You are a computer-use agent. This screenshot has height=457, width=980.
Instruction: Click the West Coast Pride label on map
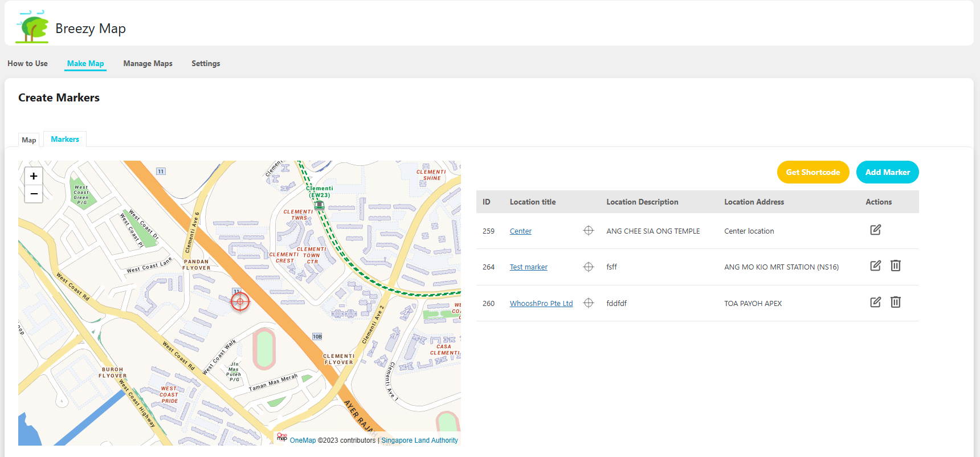tap(169, 394)
